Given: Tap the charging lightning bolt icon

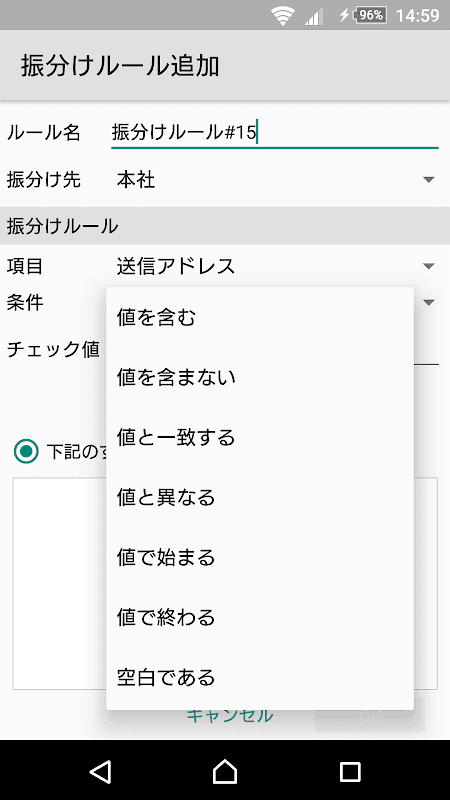Looking at the screenshot, I should (x=345, y=15).
